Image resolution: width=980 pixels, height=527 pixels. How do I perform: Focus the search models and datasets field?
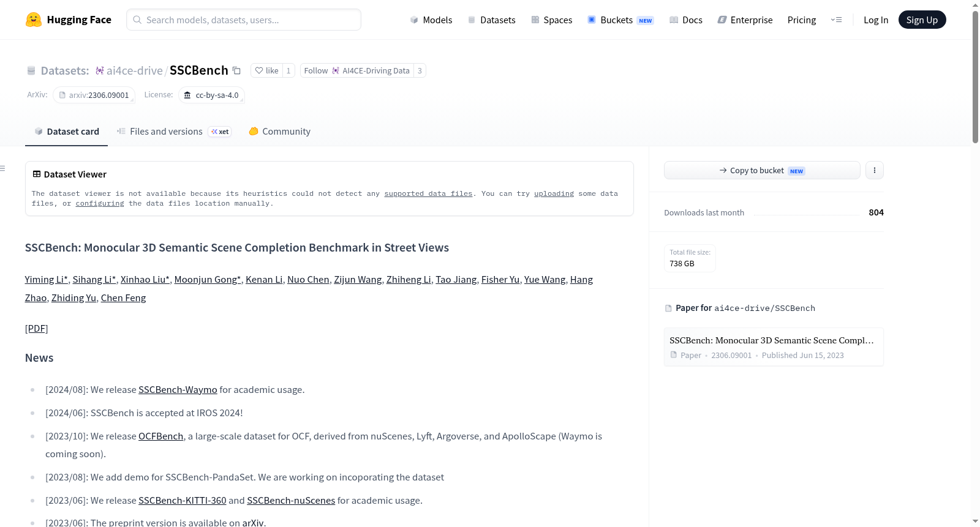[244, 20]
